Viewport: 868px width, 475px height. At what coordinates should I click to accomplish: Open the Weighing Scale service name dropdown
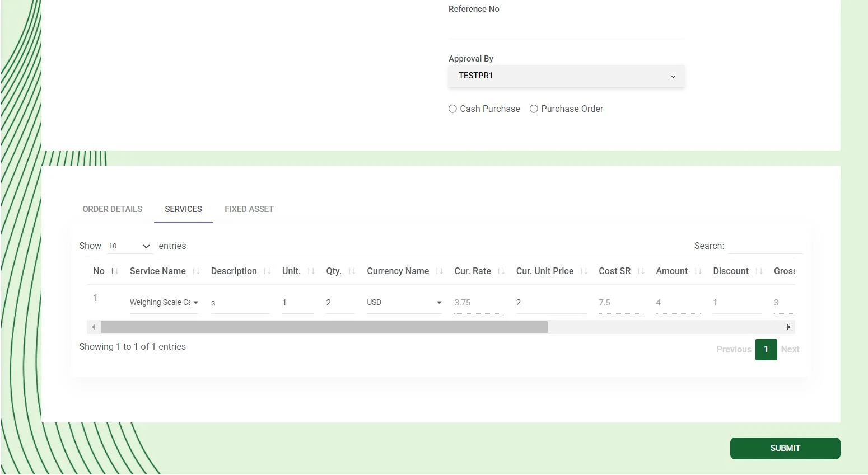click(x=164, y=303)
